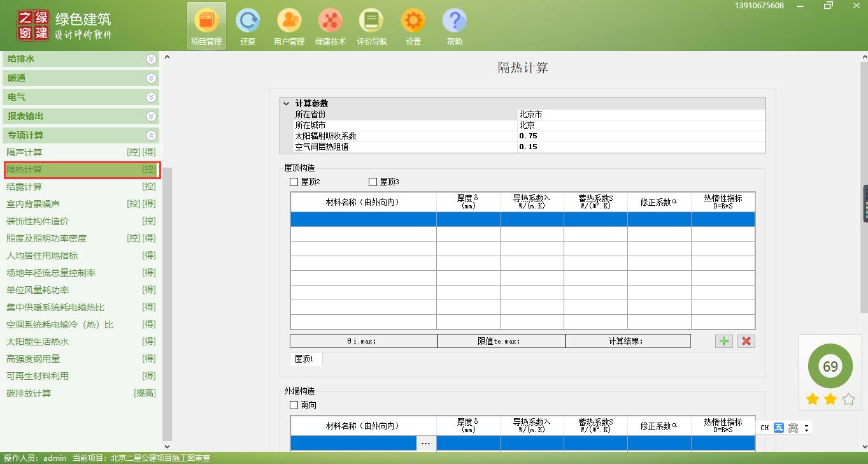Open 集中供暖系统耗电输热比 item

[x=80, y=307]
